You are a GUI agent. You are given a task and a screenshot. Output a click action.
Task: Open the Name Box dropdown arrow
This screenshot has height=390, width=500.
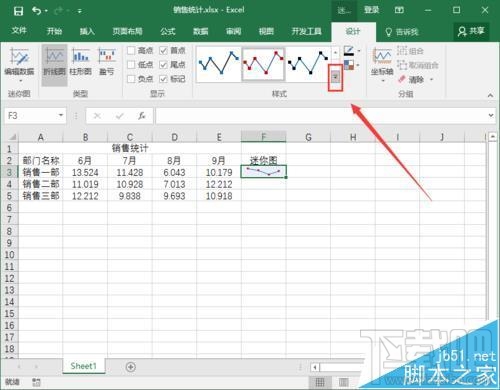click(x=61, y=115)
